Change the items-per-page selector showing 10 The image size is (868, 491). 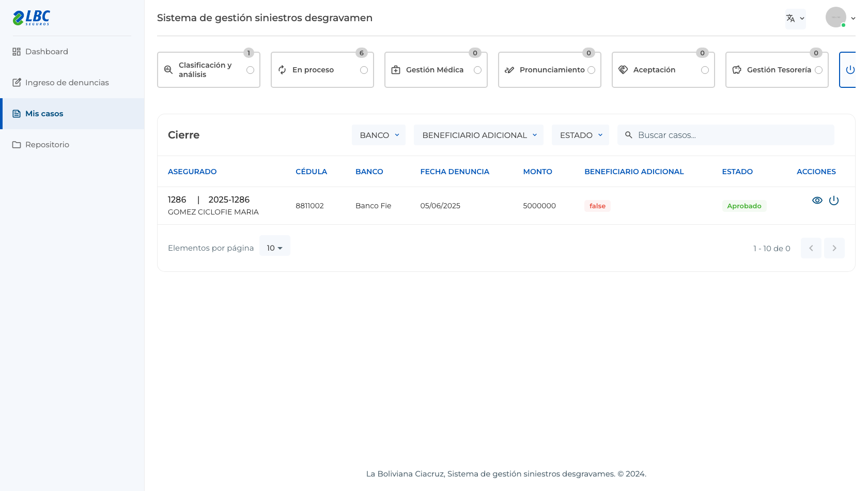[x=275, y=248]
